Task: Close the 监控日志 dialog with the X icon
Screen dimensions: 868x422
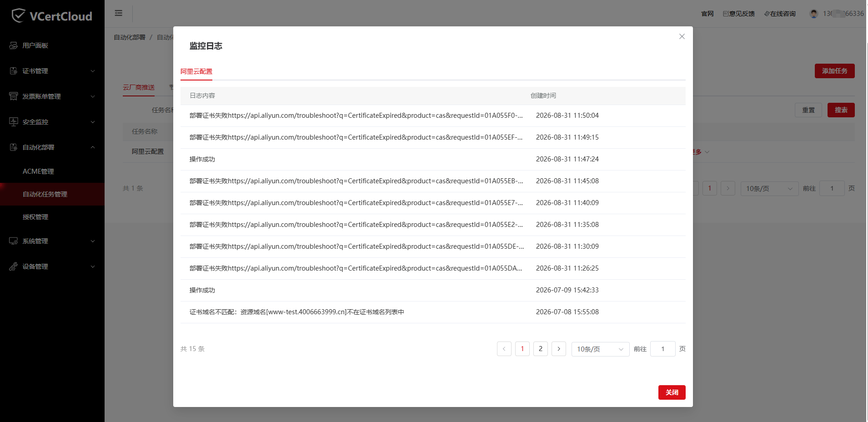Action: coord(682,36)
